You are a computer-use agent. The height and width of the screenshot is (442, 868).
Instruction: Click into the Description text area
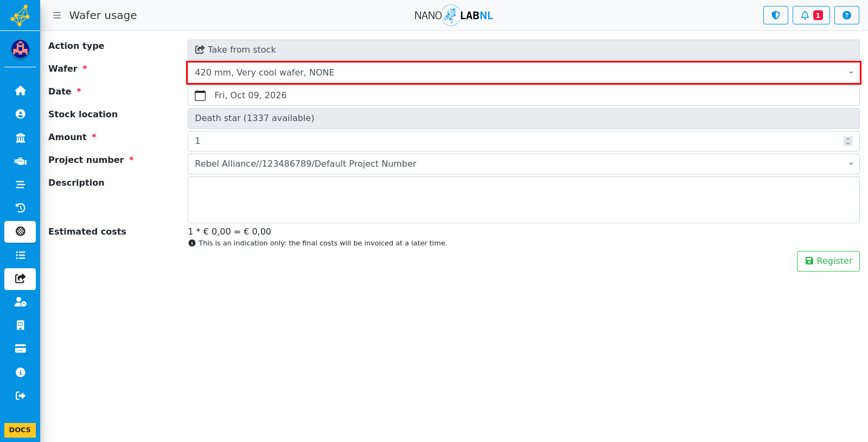(524, 200)
